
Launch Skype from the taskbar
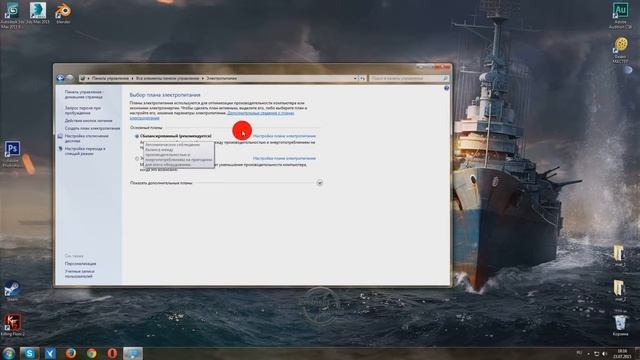click(29, 353)
